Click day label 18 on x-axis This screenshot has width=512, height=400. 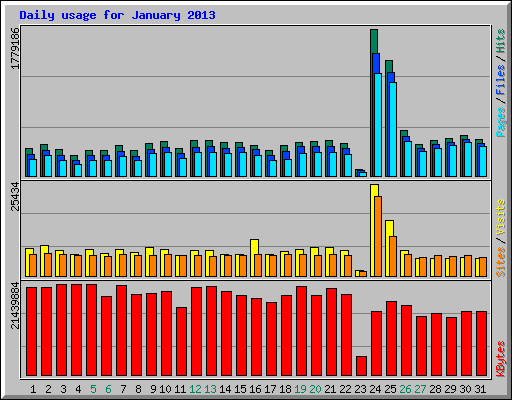[x=285, y=389]
